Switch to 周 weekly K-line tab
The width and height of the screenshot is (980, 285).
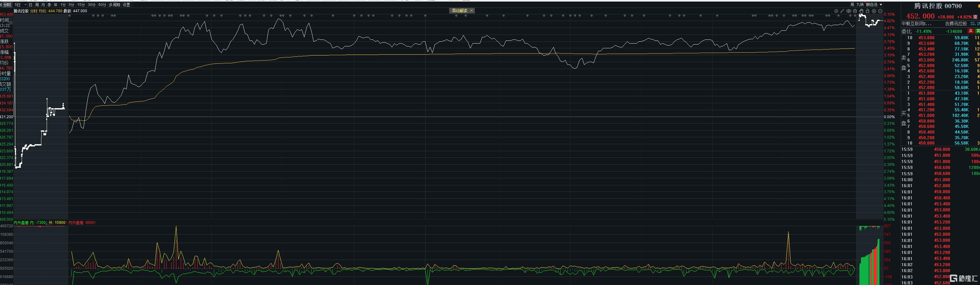37,5
